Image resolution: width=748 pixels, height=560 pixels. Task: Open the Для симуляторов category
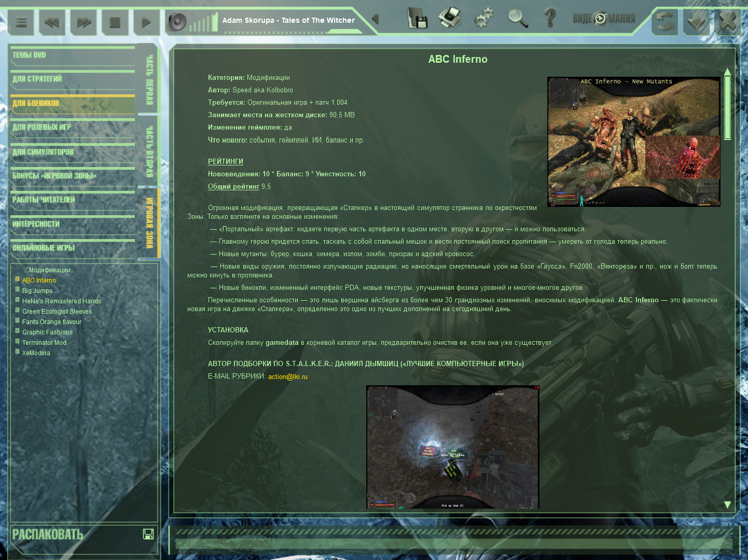click(x=72, y=152)
